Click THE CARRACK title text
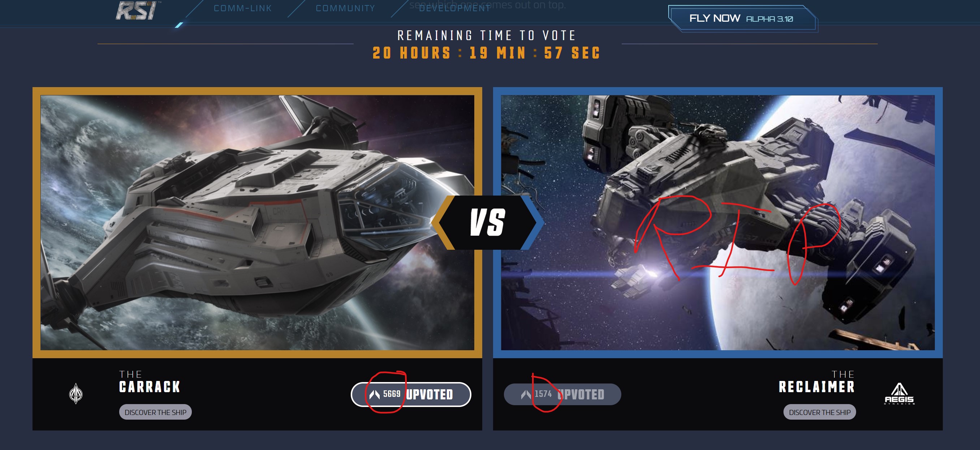 pos(150,381)
